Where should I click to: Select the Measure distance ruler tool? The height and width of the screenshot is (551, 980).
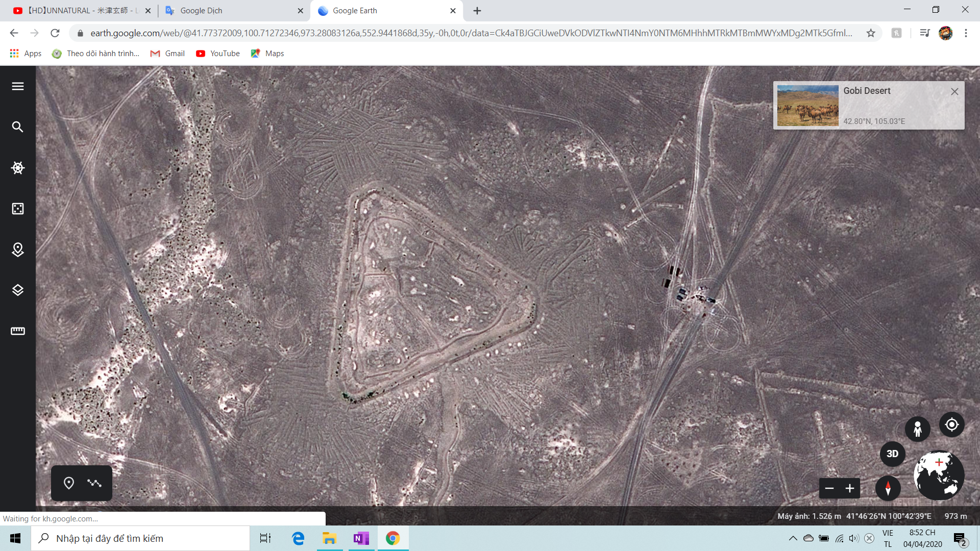click(x=18, y=331)
